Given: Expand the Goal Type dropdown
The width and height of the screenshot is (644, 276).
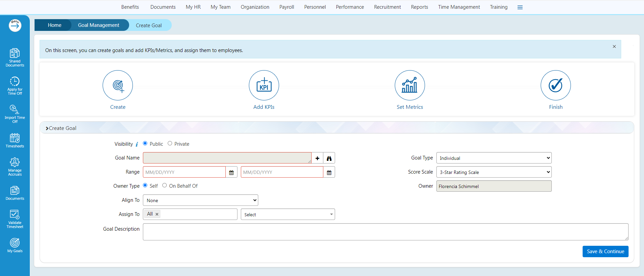Looking at the screenshot, I should point(494,158).
